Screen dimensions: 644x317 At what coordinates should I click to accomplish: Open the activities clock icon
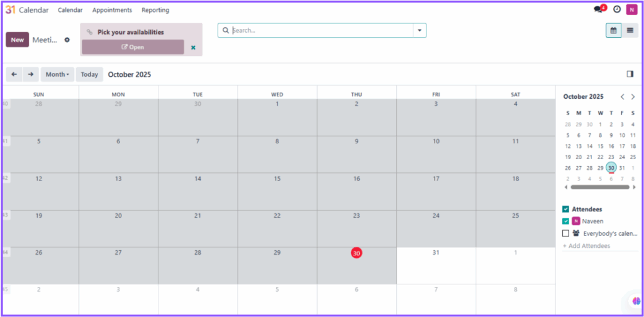coord(617,10)
